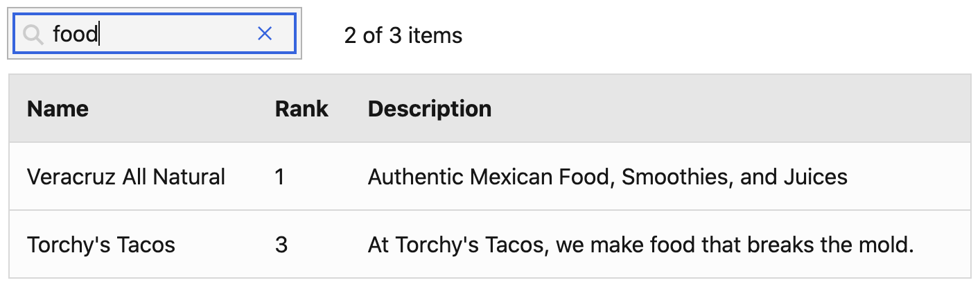This screenshot has height=287, width=980.
Task: Clear the search text with X icon
Action: click(265, 33)
